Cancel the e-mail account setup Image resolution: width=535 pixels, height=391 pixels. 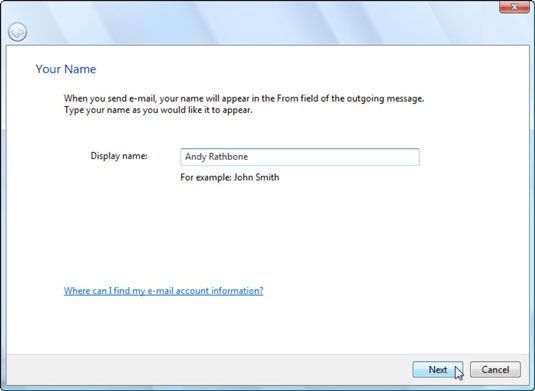[x=495, y=370]
